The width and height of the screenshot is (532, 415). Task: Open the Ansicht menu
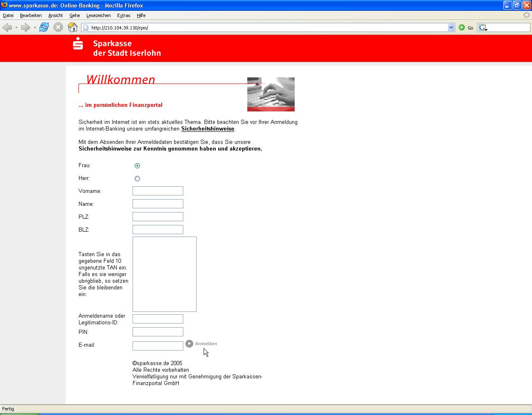tap(56, 15)
